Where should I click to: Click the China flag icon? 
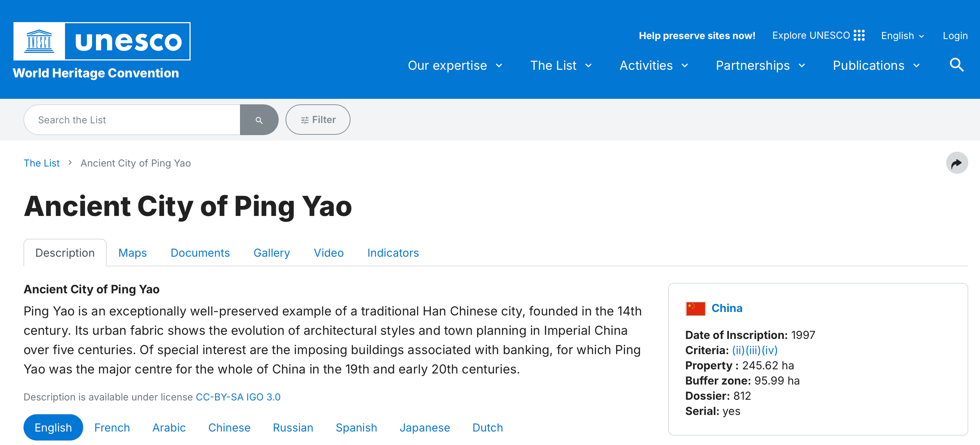(x=695, y=308)
